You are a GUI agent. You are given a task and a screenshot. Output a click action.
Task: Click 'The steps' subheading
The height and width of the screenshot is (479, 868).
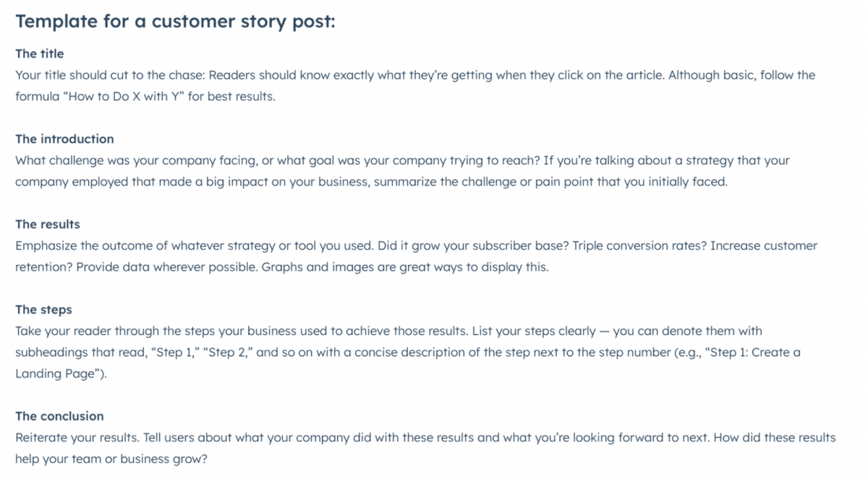coord(43,310)
